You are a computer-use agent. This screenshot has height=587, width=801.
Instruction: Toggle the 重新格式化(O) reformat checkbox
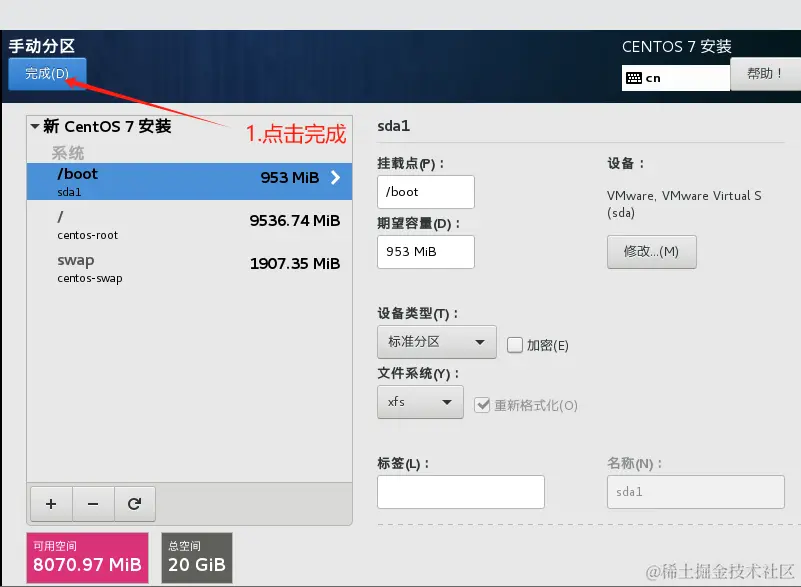pos(482,405)
